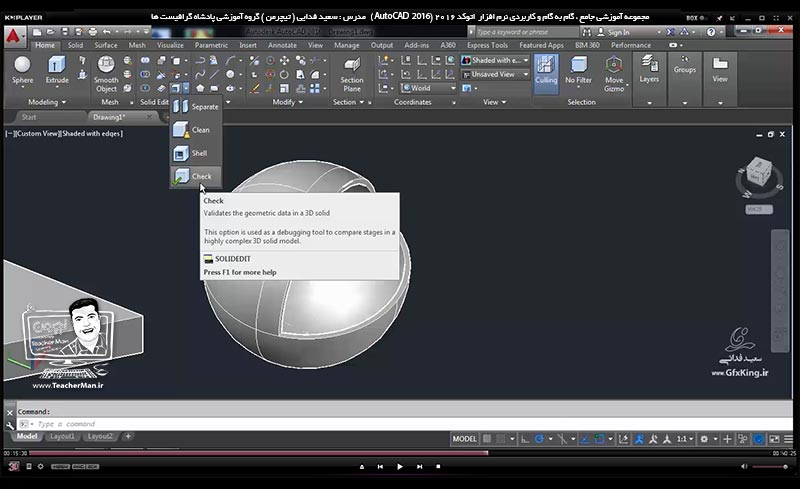Screen dimensions: 800x489
Task: Select Check in the Solid Edit flyout
Action: coord(196,177)
